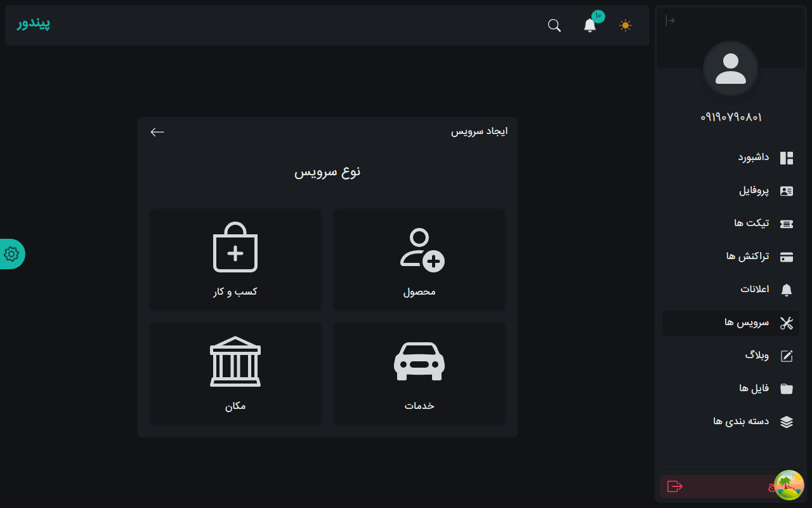Click the back arrow in ایجاد سرویس card

coord(157,132)
